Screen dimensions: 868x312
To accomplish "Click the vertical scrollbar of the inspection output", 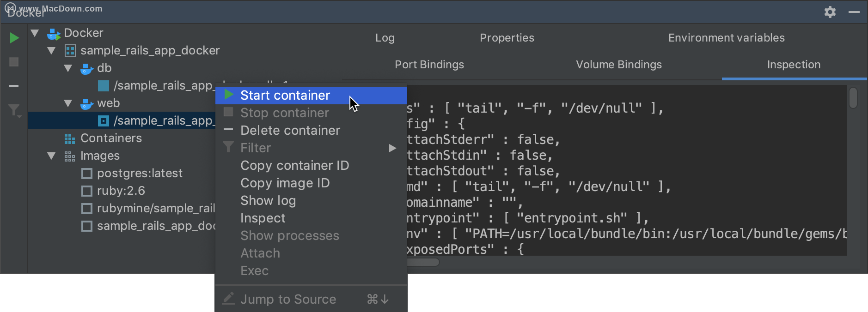I will tap(853, 98).
